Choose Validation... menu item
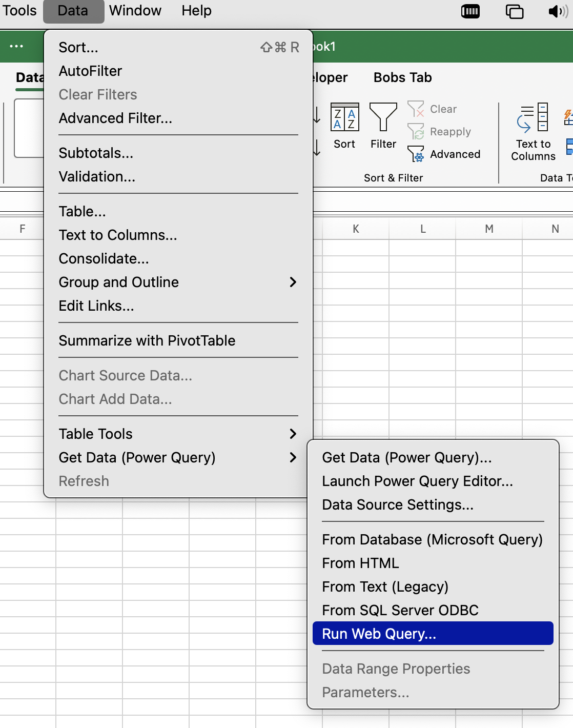Image resolution: width=573 pixels, height=728 pixels. click(x=178, y=176)
